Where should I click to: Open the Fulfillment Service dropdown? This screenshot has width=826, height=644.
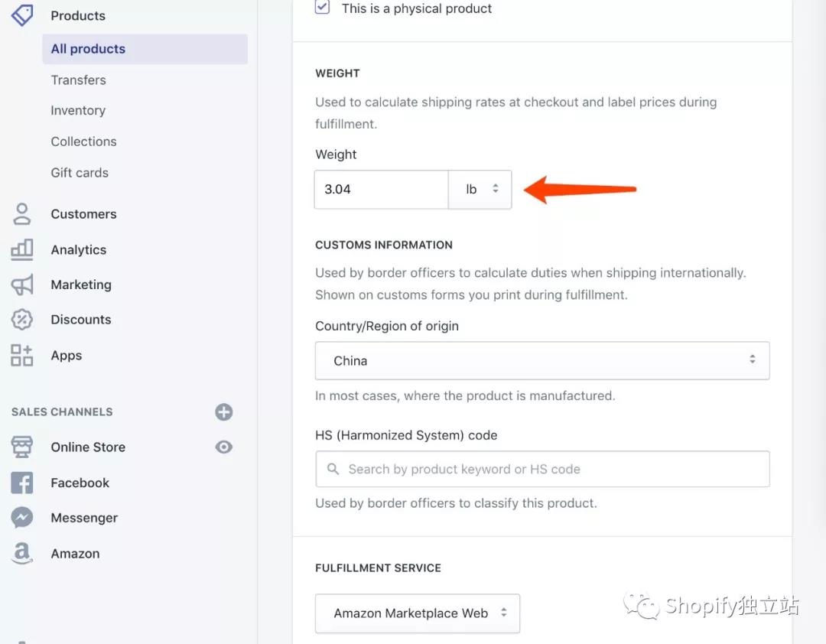[x=418, y=613]
